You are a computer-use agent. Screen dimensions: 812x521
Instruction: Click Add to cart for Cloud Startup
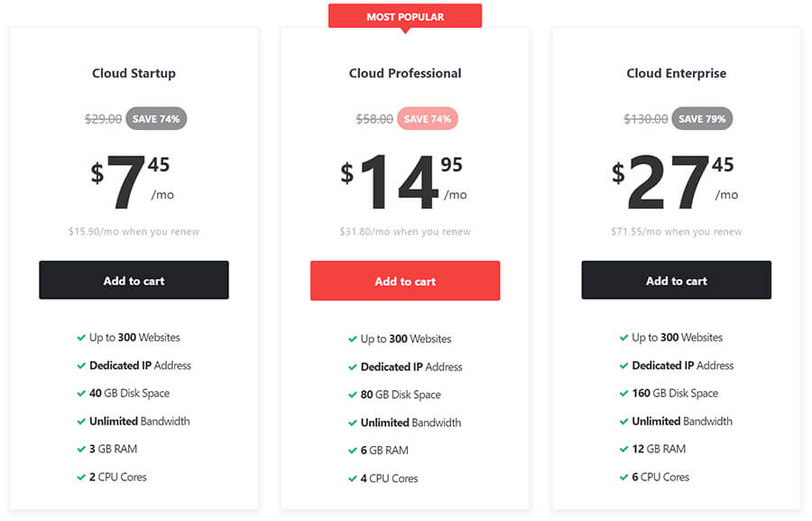pyautogui.click(x=134, y=280)
